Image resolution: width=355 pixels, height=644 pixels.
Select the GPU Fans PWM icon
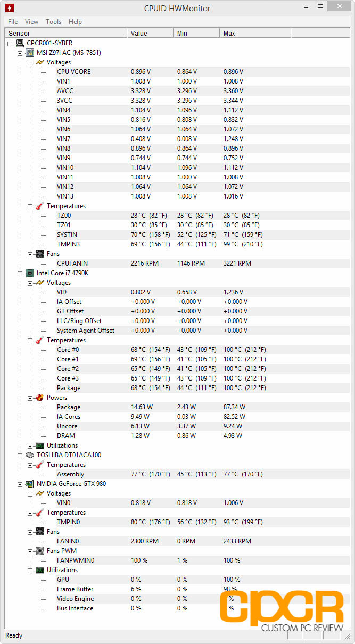tap(40, 551)
